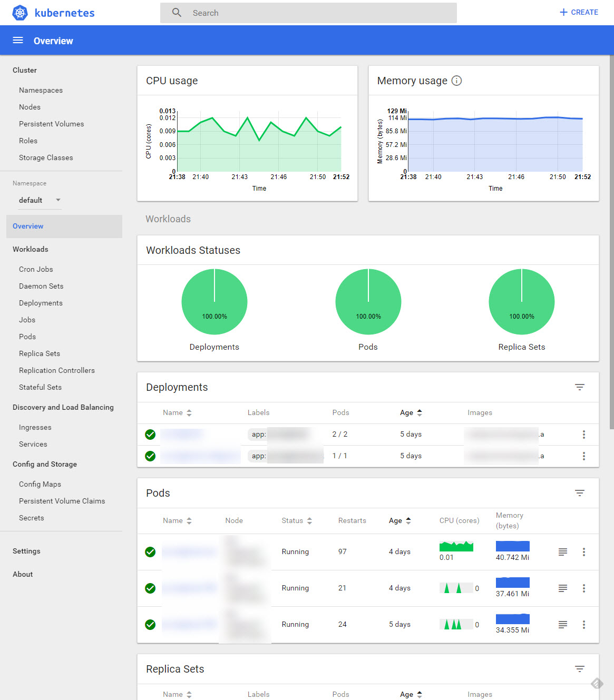
Task: Open Settings from the sidebar
Action: point(26,551)
